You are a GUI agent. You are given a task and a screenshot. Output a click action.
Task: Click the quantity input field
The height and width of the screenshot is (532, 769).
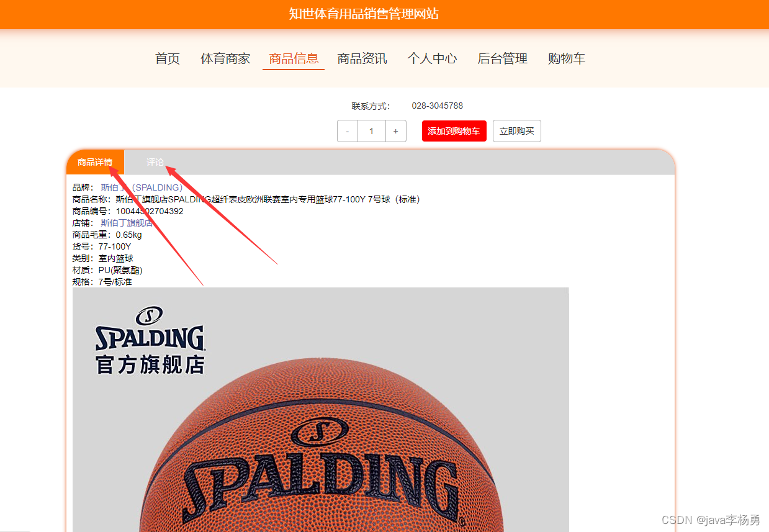coord(372,131)
